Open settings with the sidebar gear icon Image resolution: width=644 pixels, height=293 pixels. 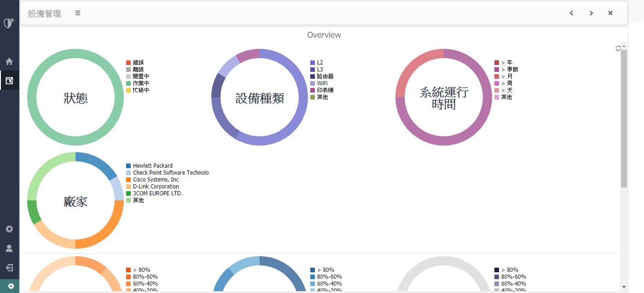[x=9, y=229]
